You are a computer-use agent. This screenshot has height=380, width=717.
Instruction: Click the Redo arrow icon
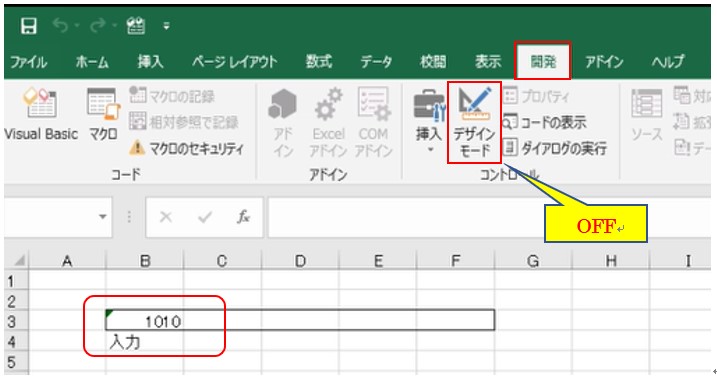click(97, 26)
